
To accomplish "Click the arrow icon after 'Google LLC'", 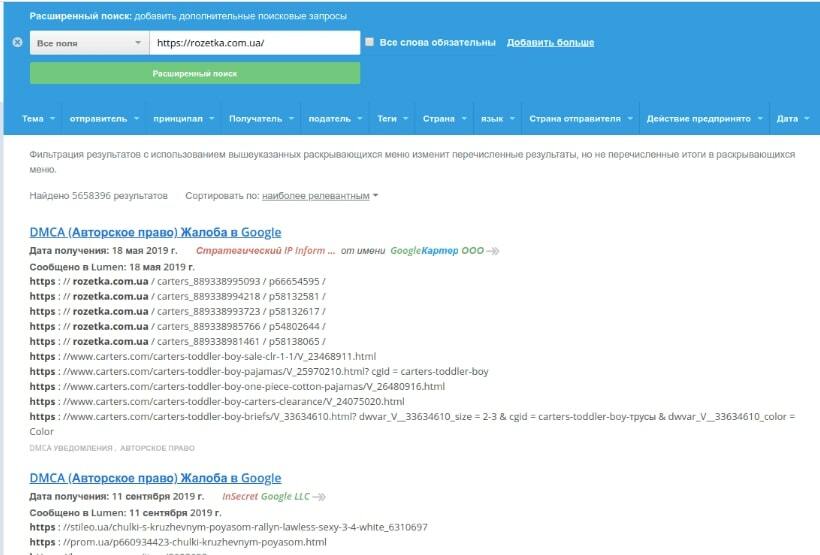I will [x=319, y=497].
